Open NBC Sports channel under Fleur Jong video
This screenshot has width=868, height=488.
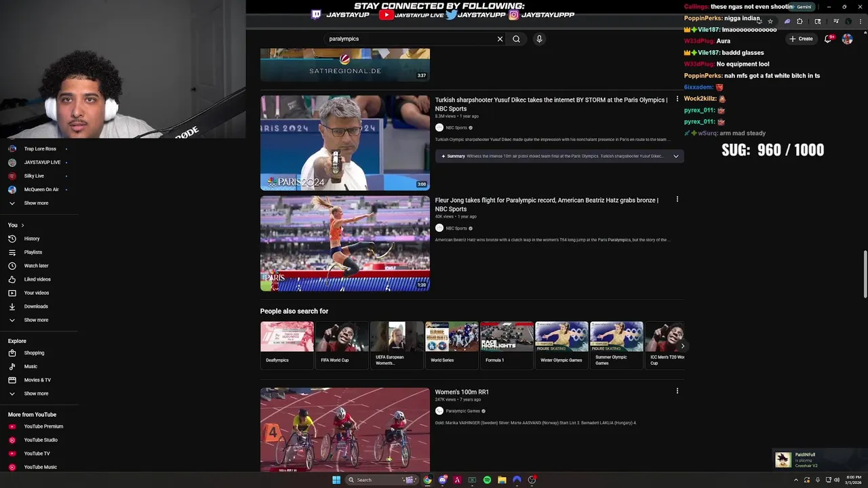pos(456,228)
